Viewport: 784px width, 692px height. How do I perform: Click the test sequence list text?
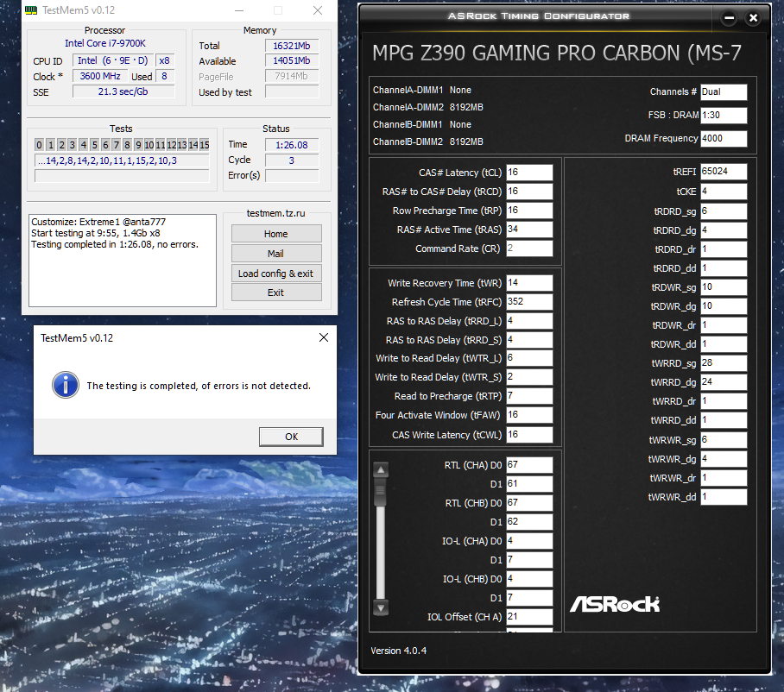pyautogui.click(x=122, y=160)
